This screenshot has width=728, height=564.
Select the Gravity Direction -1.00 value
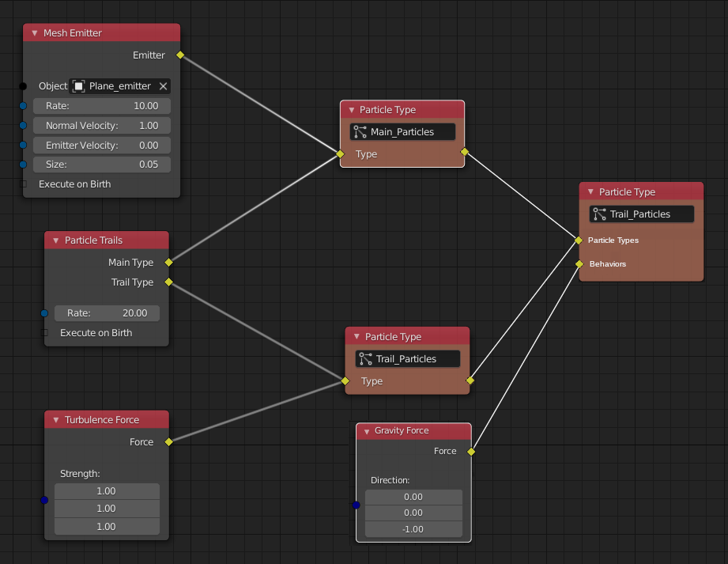tap(413, 529)
